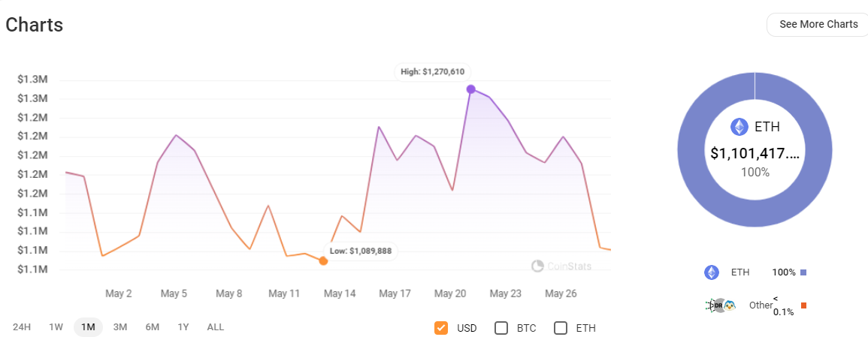Click the blue ETH legend color square

[803, 272]
